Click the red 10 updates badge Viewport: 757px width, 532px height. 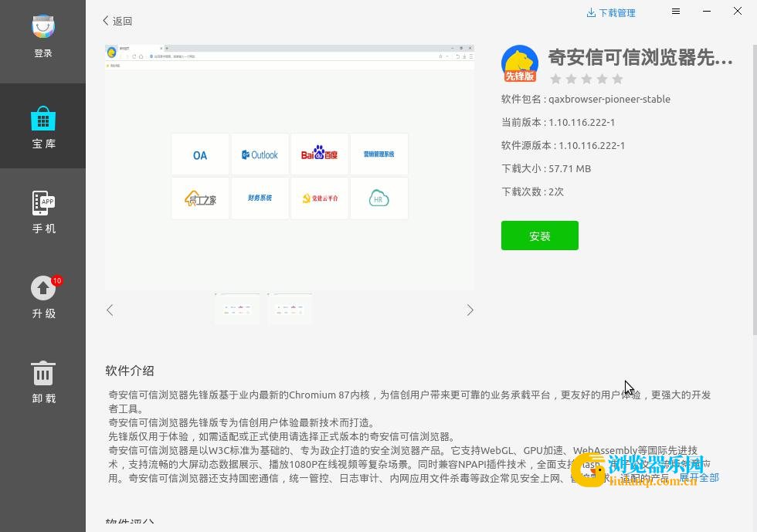[57, 280]
